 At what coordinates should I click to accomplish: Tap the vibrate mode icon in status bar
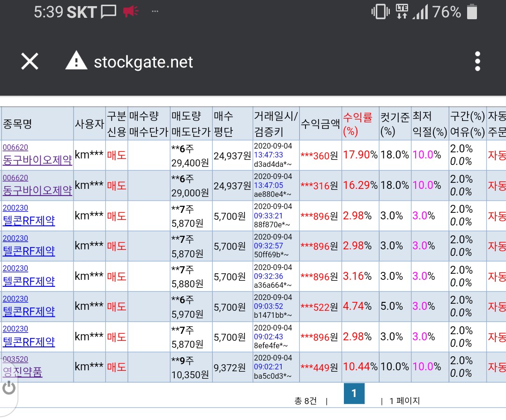tap(380, 12)
